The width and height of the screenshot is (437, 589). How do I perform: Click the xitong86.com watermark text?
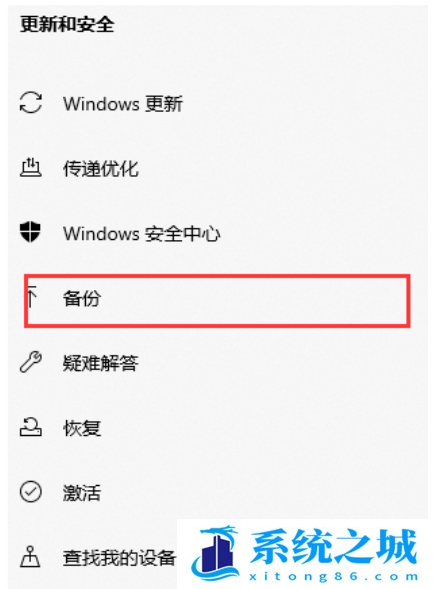coord(333,576)
